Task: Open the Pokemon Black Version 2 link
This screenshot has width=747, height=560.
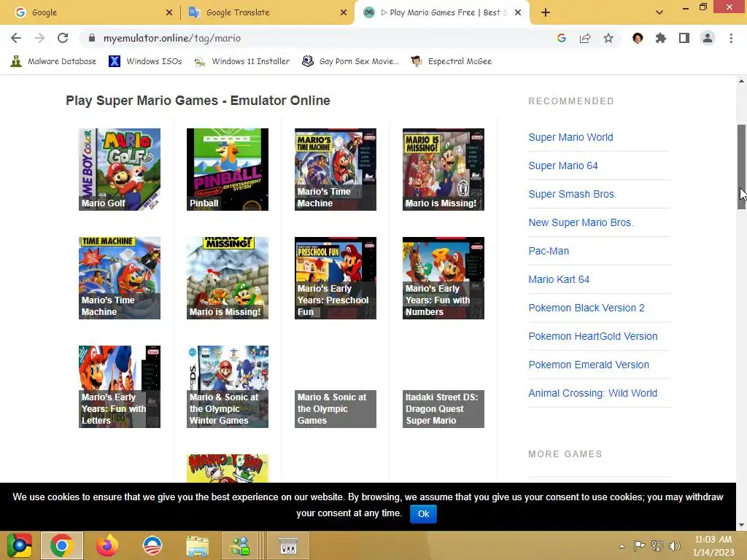Action: [x=586, y=308]
